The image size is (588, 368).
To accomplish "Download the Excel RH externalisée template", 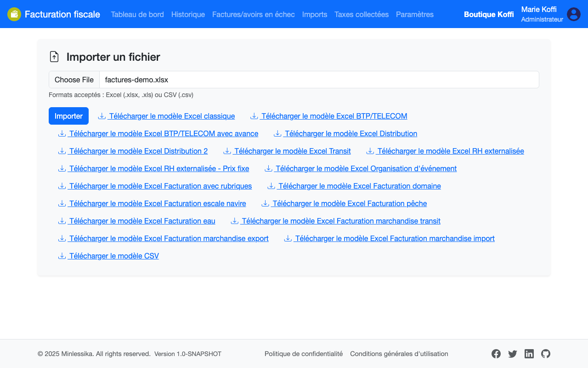I will pos(445,151).
